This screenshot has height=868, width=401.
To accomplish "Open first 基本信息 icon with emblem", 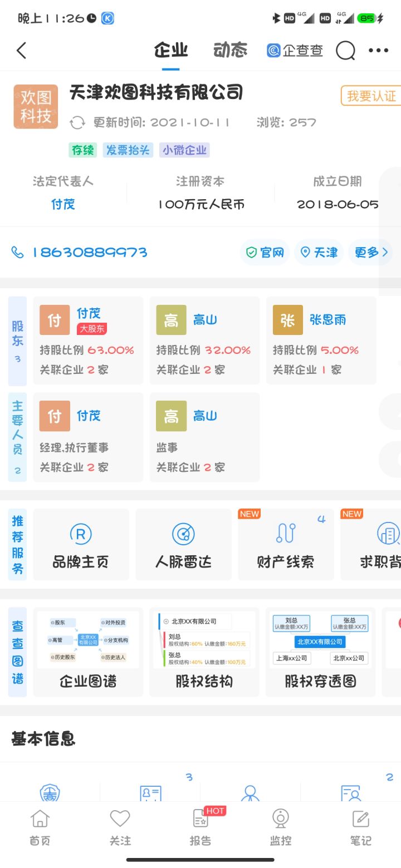I will point(50,792).
